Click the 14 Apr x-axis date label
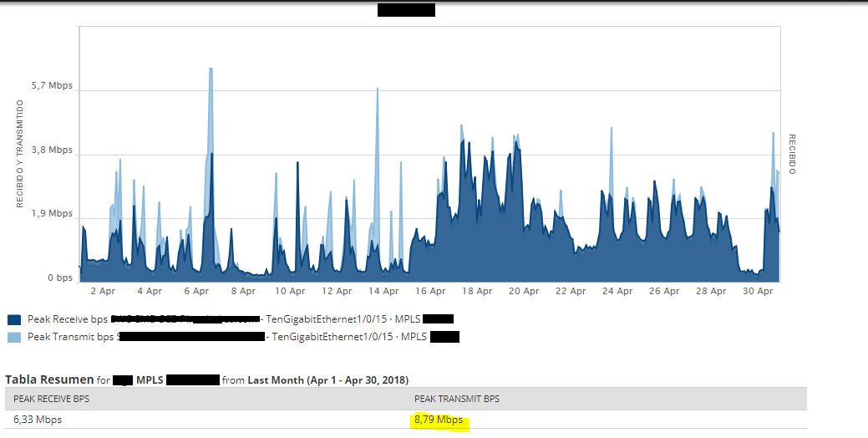The height and width of the screenshot is (438, 868). coord(383,291)
